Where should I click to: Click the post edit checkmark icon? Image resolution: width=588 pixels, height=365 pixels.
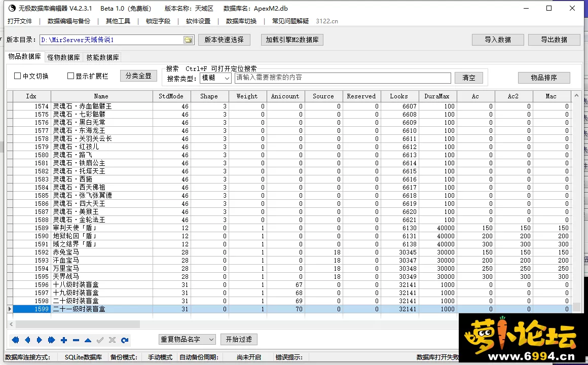[x=100, y=340]
